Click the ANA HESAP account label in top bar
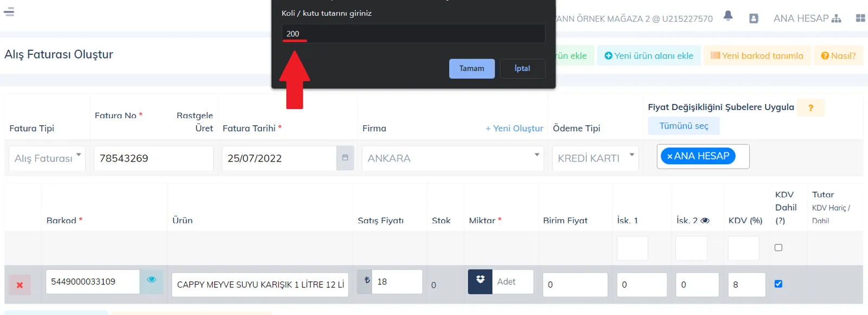Image resolution: width=868 pixels, height=315 pixels. [x=801, y=18]
